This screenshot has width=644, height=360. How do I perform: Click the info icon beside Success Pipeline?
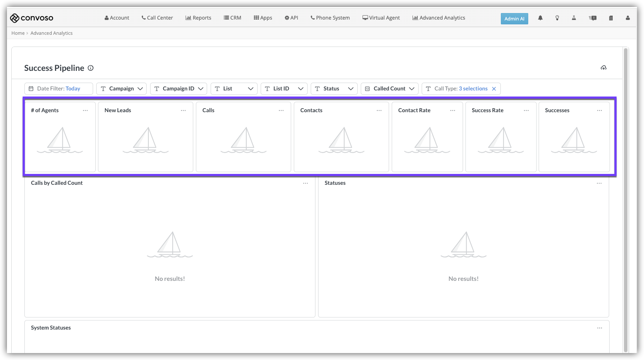coord(91,68)
